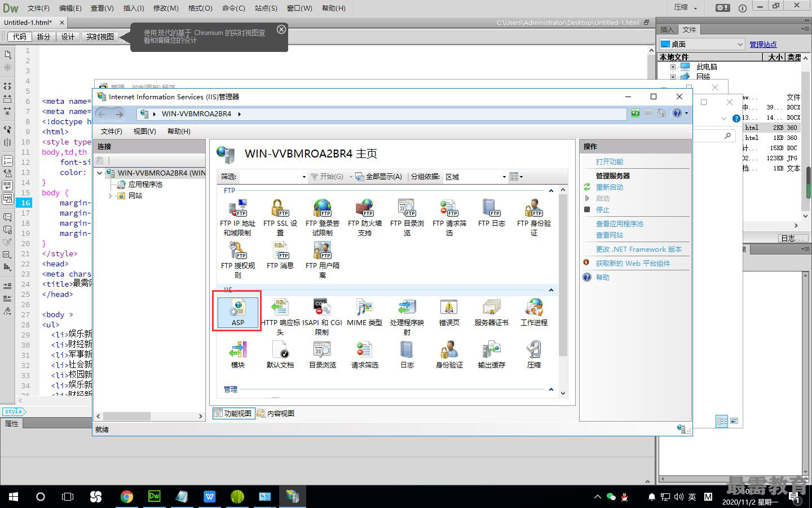Open 默认文档 feature icon

click(280, 354)
